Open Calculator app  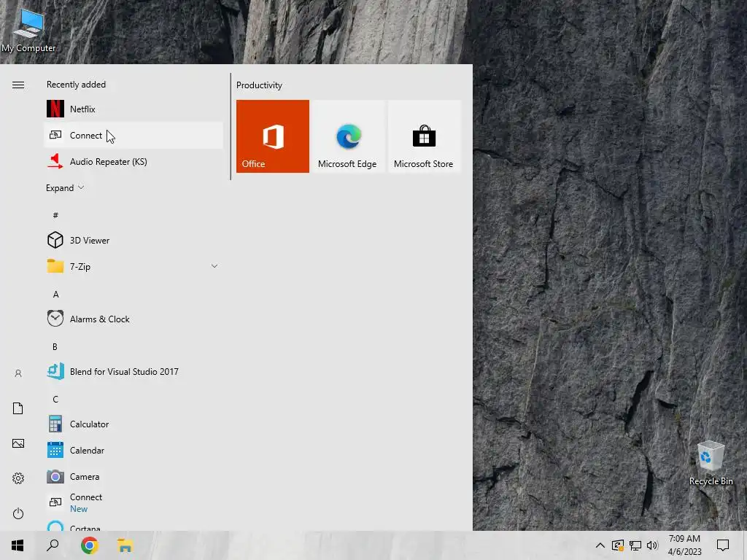pos(133,424)
